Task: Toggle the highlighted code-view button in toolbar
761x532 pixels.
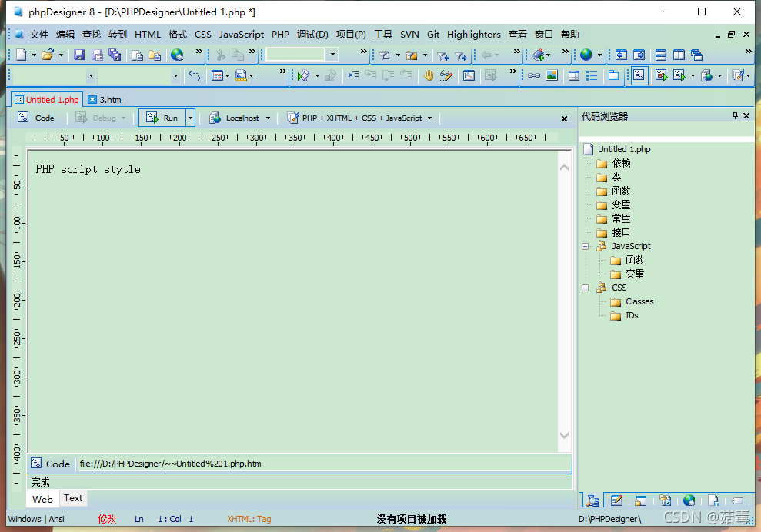Action: click(x=639, y=75)
